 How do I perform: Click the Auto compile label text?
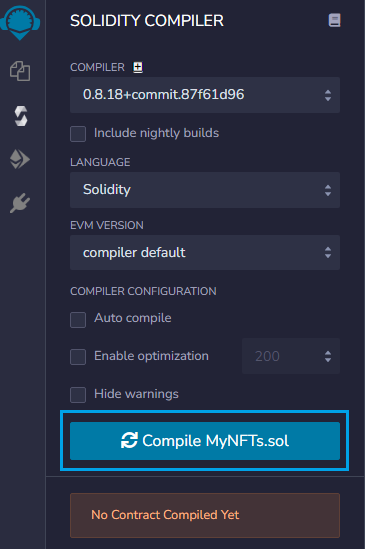133,318
